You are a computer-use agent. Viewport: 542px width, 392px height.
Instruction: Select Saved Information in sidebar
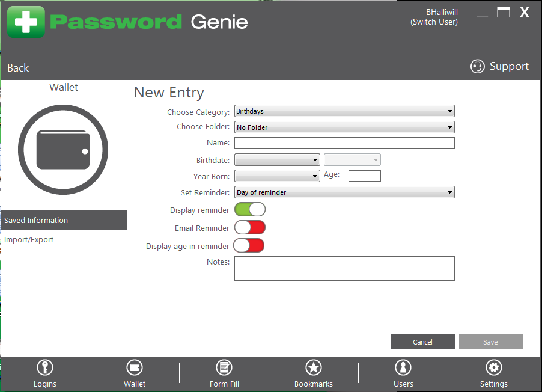coord(63,220)
